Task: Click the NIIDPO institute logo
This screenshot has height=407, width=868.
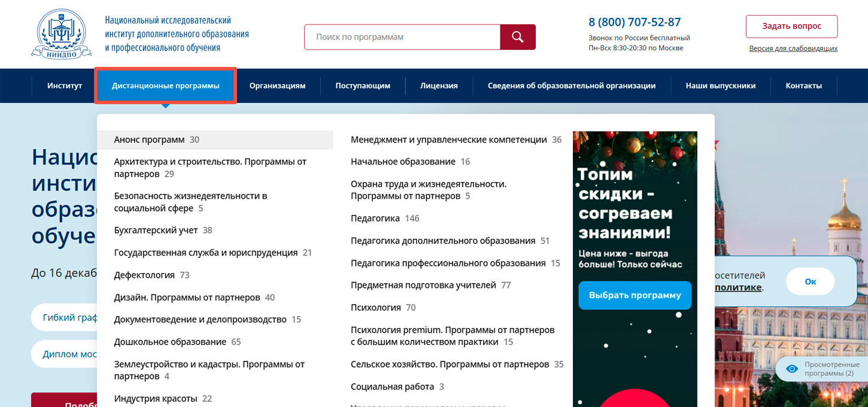Action: click(62, 34)
